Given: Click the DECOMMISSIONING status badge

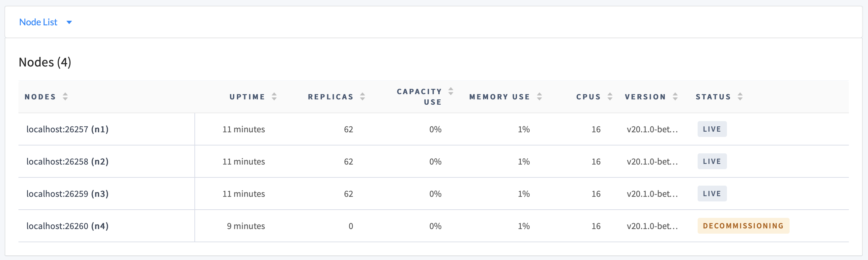Looking at the screenshot, I should [x=743, y=226].
